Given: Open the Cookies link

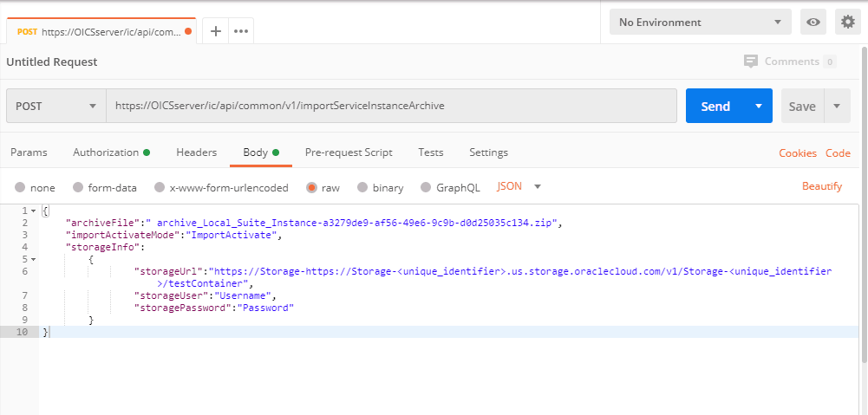Looking at the screenshot, I should 798,153.
